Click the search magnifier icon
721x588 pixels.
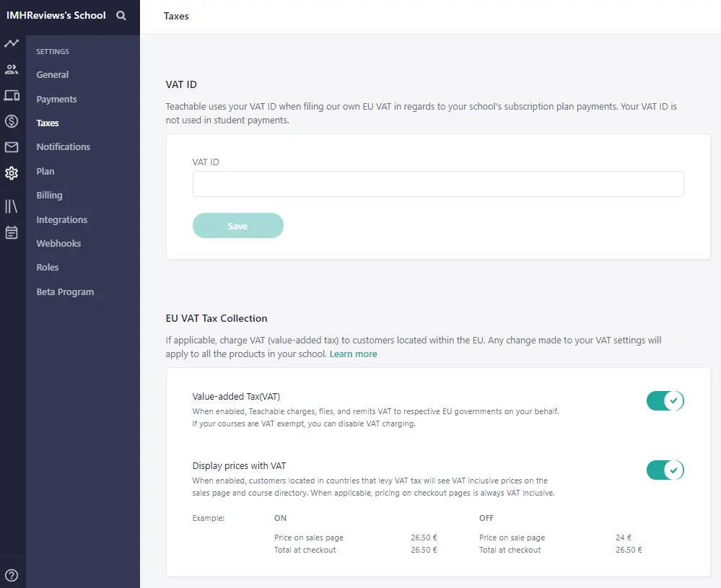[x=121, y=15]
